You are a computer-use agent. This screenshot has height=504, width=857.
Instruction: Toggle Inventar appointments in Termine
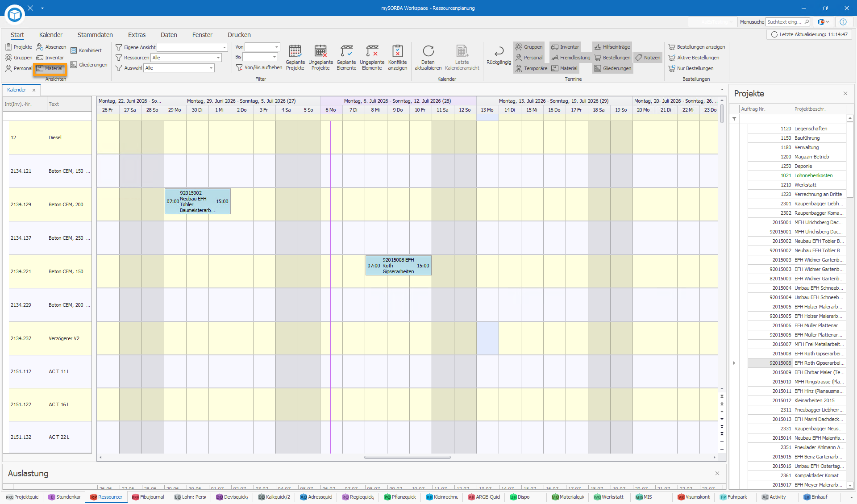point(565,47)
